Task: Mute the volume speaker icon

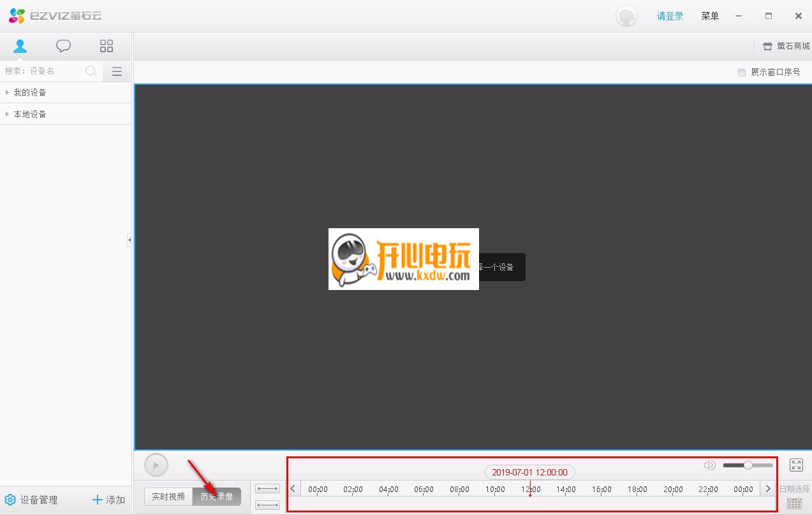Action: pyautogui.click(x=709, y=465)
